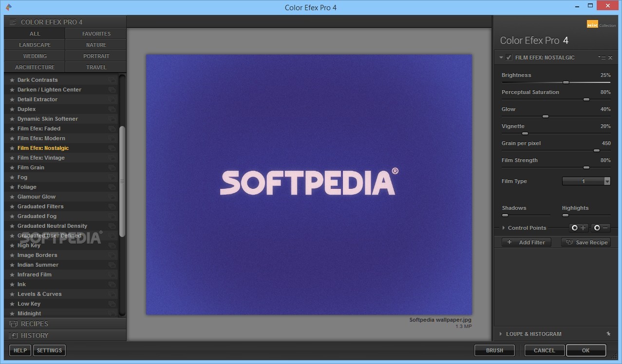Viewport: 622px width, 364px height.
Task: Add a positive control point
Action: [x=579, y=228]
